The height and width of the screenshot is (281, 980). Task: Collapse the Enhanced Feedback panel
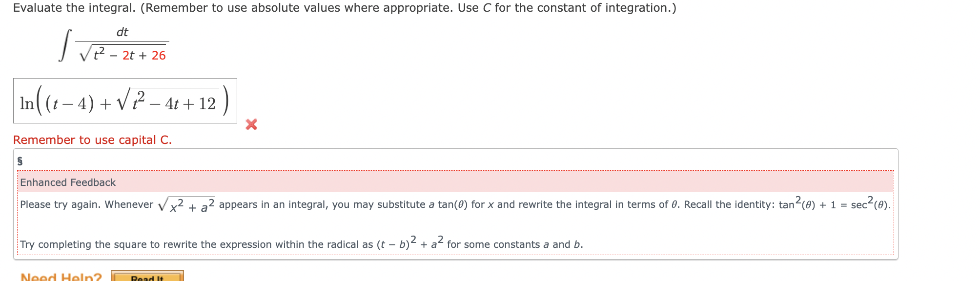68,182
